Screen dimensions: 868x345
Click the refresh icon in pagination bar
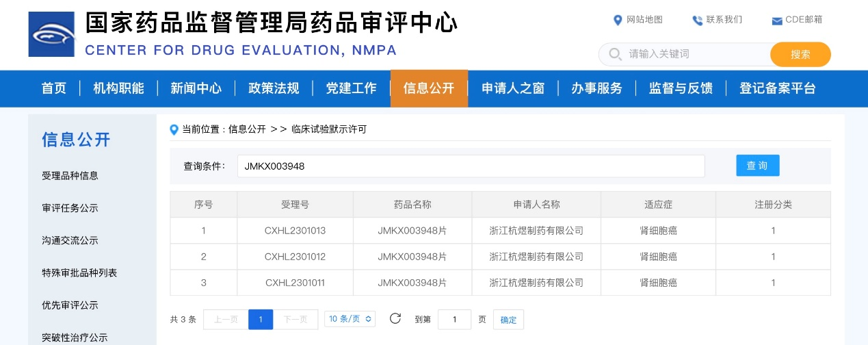pyautogui.click(x=395, y=318)
